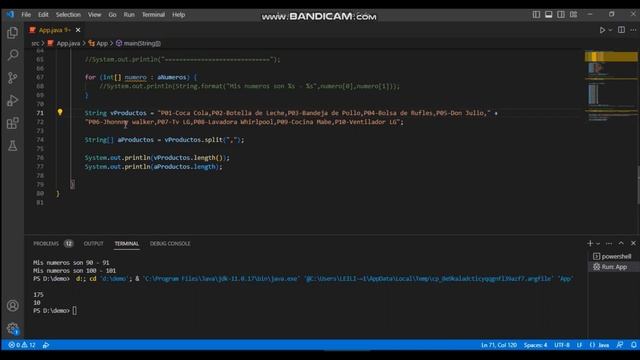Open the Source Control view

coord(13,78)
